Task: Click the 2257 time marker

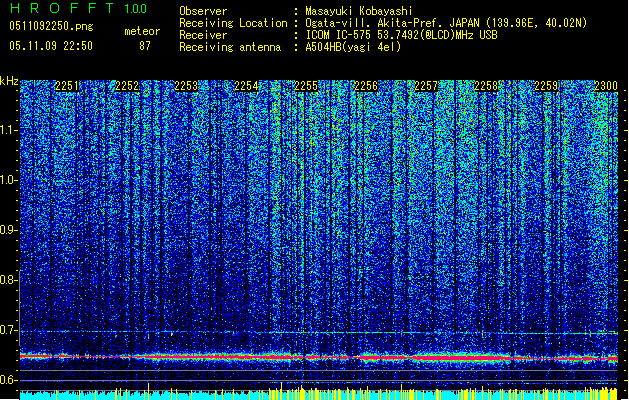Action: pos(426,86)
